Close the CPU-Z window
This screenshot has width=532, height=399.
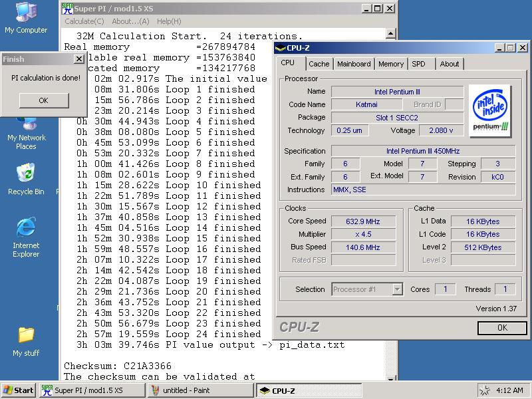click(x=523, y=48)
